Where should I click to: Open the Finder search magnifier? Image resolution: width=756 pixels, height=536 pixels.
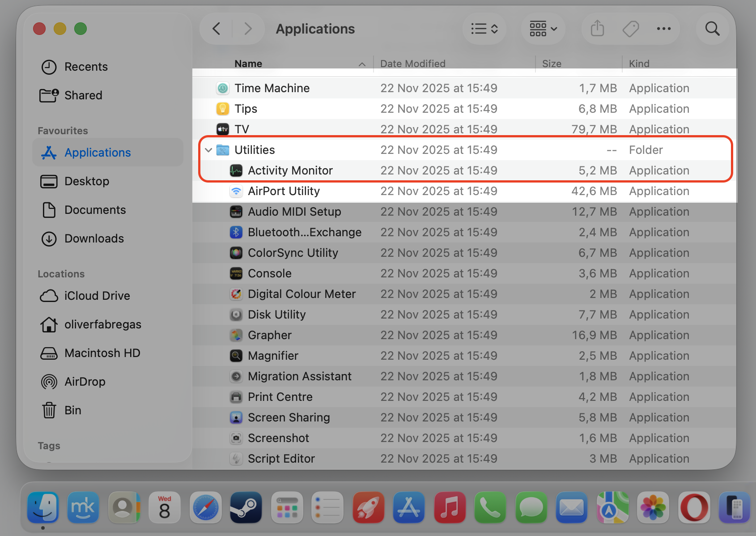(x=712, y=29)
